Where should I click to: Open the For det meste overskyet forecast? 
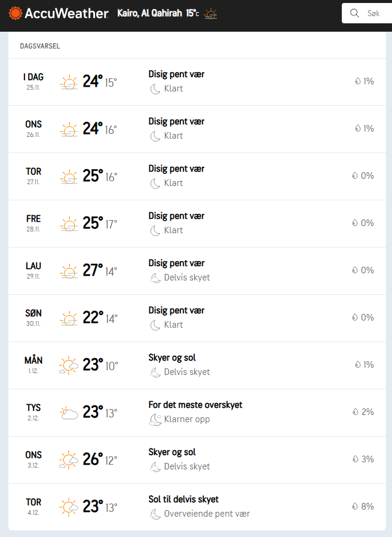click(195, 405)
